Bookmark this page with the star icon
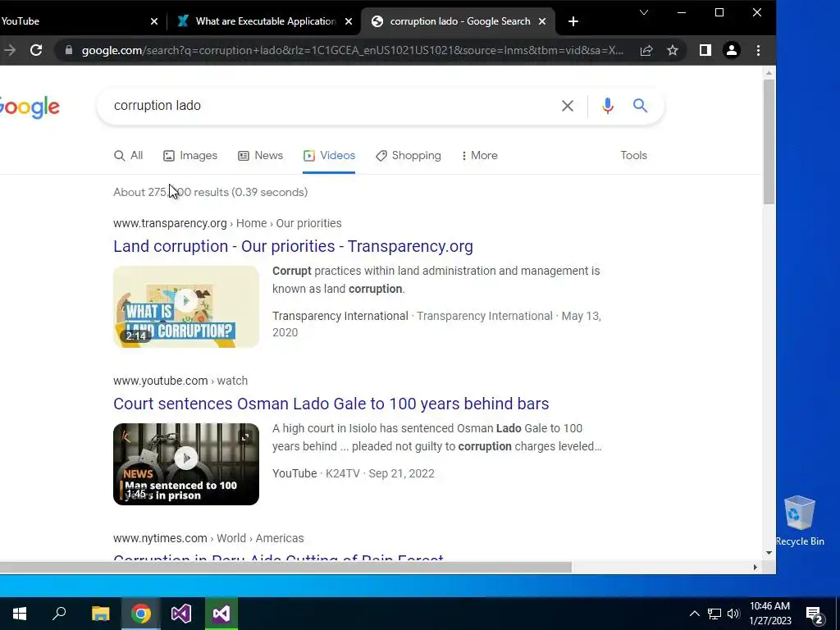Image resolution: width=840 pixels, height=630 pixels. (x=673, y=50)
